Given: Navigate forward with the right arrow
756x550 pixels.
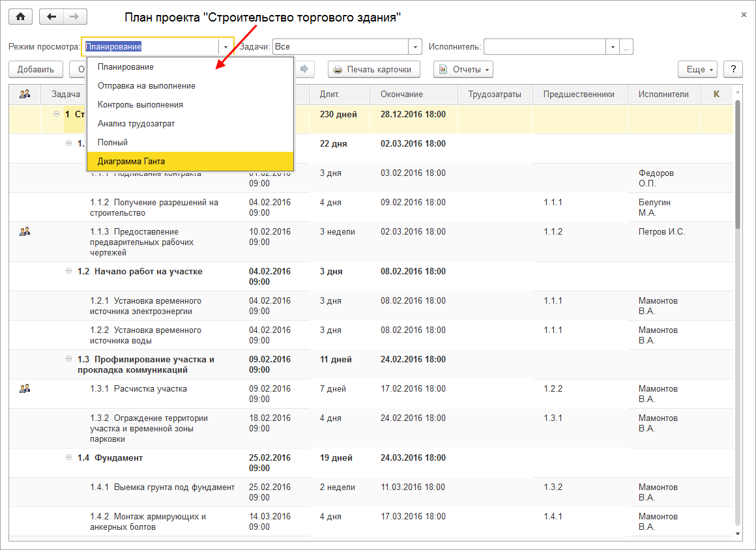Looking at the screenshot, I should click(x=74, y=17).
